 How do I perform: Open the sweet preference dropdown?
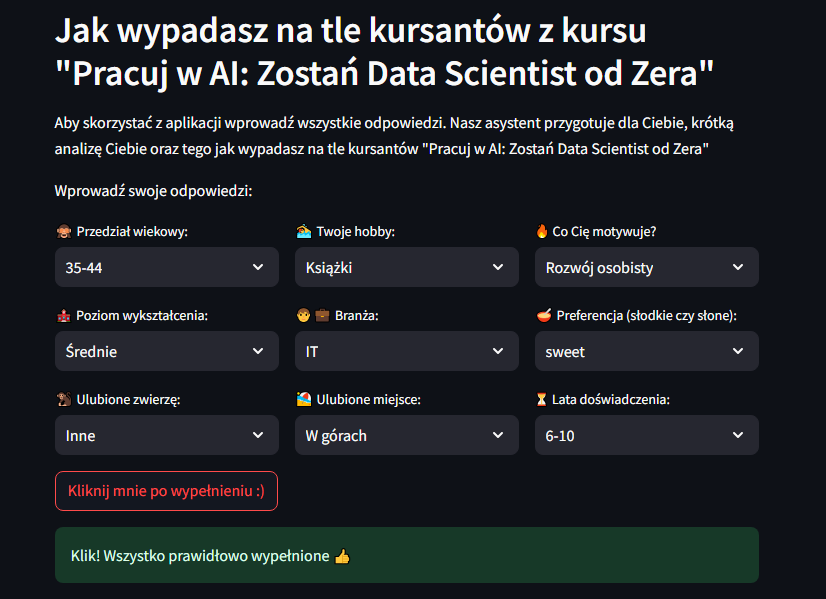pos(646,350)
